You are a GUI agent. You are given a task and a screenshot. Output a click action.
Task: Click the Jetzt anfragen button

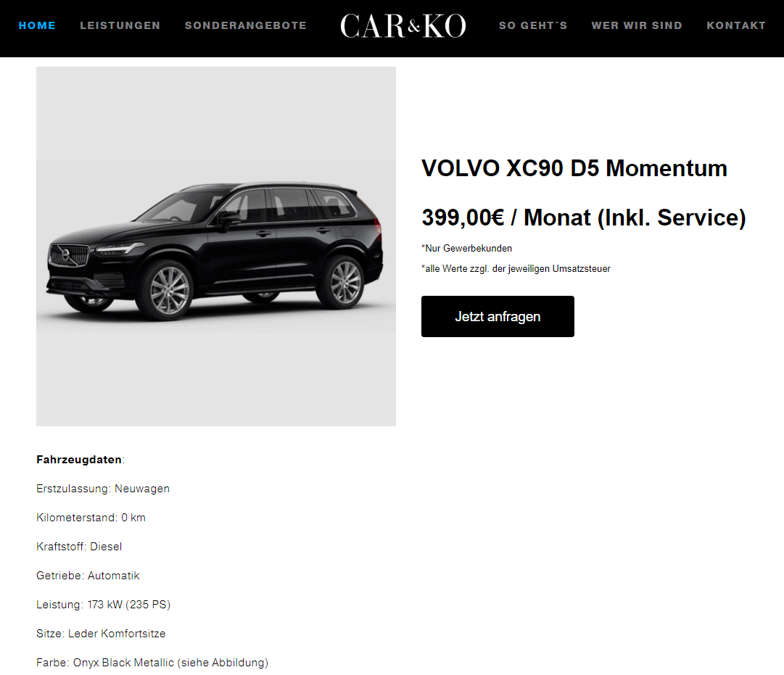(x=498, y=317)
